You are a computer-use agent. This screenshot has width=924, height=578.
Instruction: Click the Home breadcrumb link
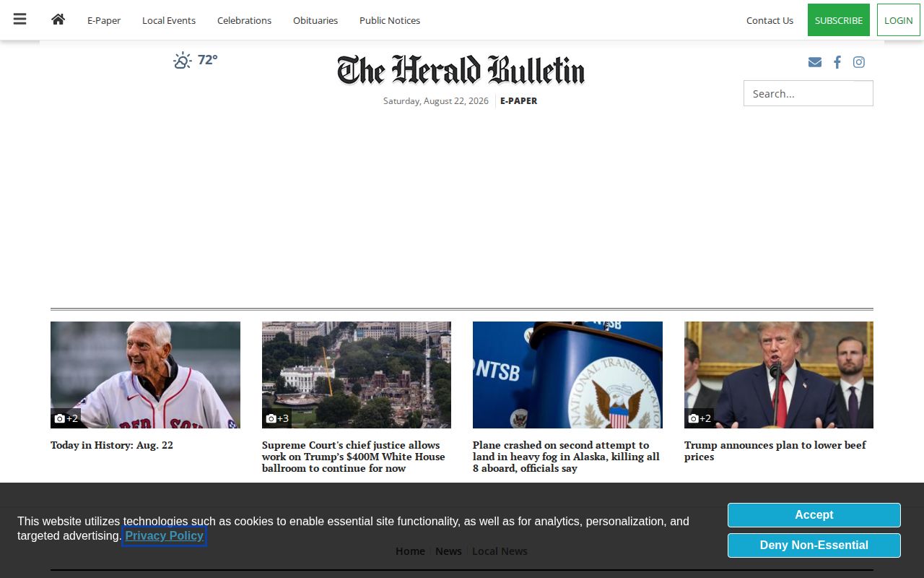click(x=410, y=551)
